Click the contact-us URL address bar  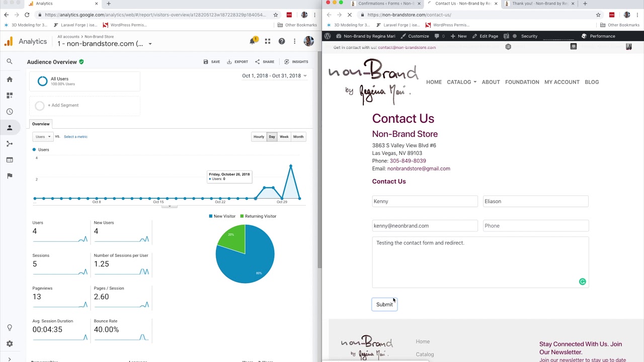[478, 15]
